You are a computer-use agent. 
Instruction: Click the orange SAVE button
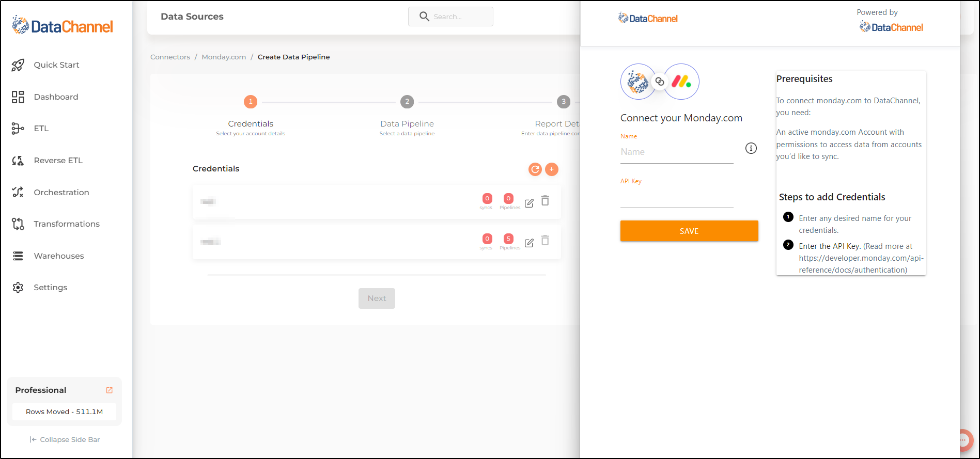pyautogui.click(x=689, y=231)
